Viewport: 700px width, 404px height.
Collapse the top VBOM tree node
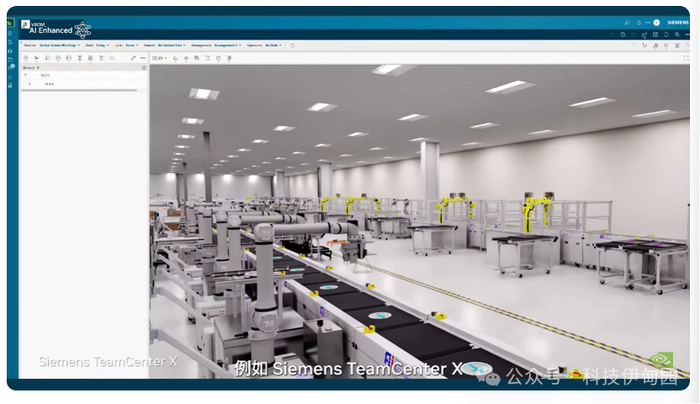[25, 75]
